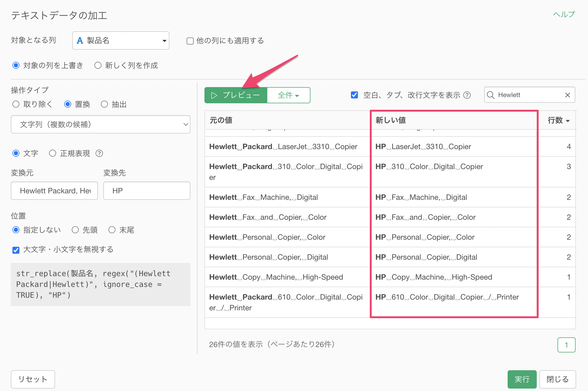
Task: Click new value HP 610 Color Digital Copier / Printer
Action: tap(447, 297)
